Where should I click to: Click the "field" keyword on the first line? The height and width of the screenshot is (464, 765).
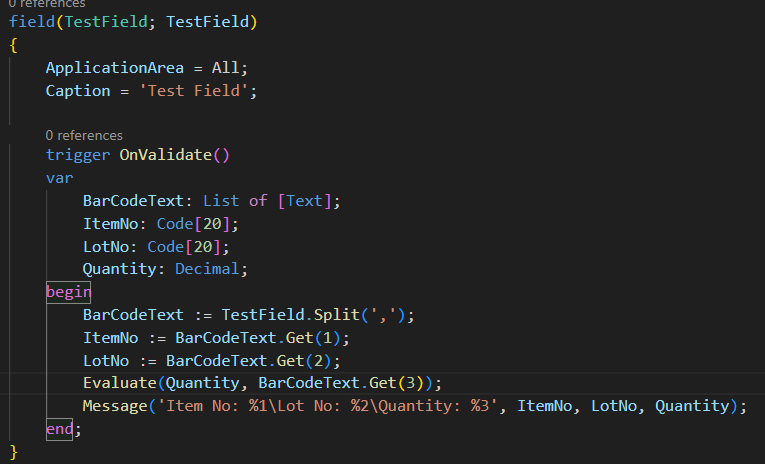32,22
